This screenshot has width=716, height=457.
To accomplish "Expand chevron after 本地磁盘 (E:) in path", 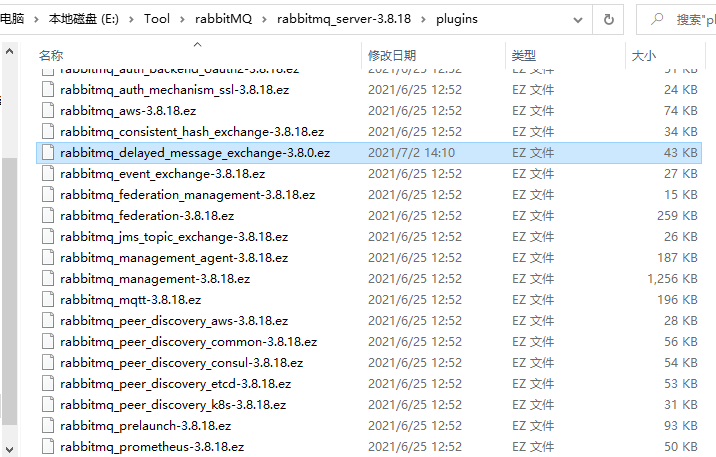I will (x=131, y=19).
